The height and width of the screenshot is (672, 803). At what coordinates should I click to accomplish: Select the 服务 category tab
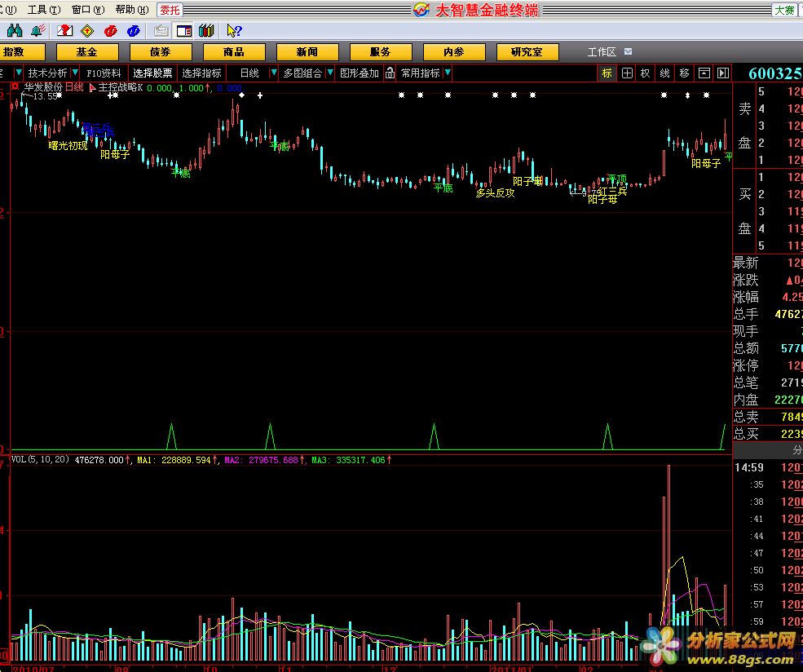(x=381, y=51)
